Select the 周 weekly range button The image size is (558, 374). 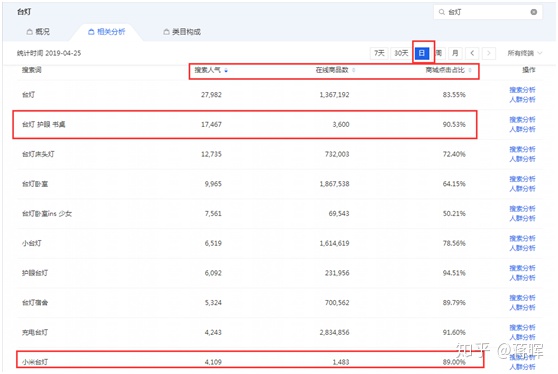click(x=439, y=53)
